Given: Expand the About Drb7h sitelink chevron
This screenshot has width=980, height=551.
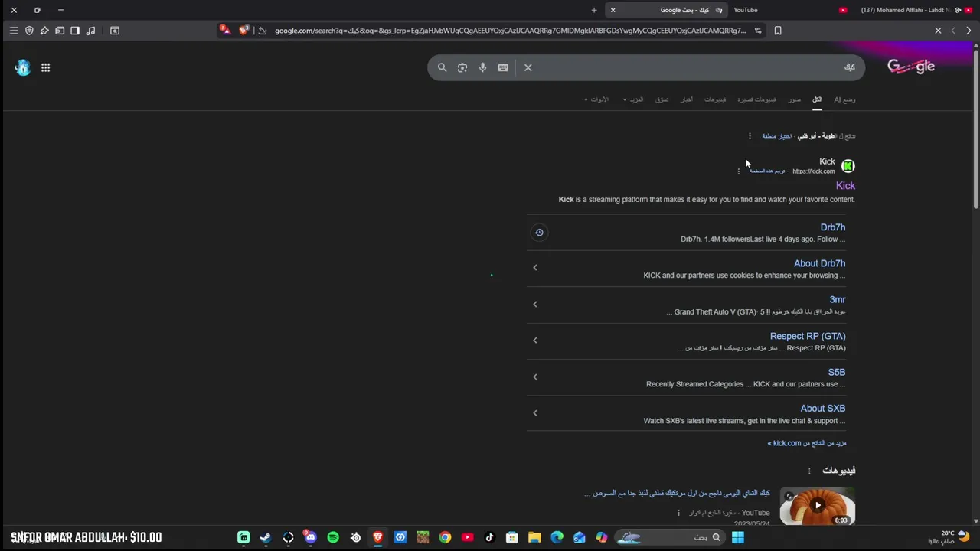Looking at the screenshot, I should click(535, 268).
